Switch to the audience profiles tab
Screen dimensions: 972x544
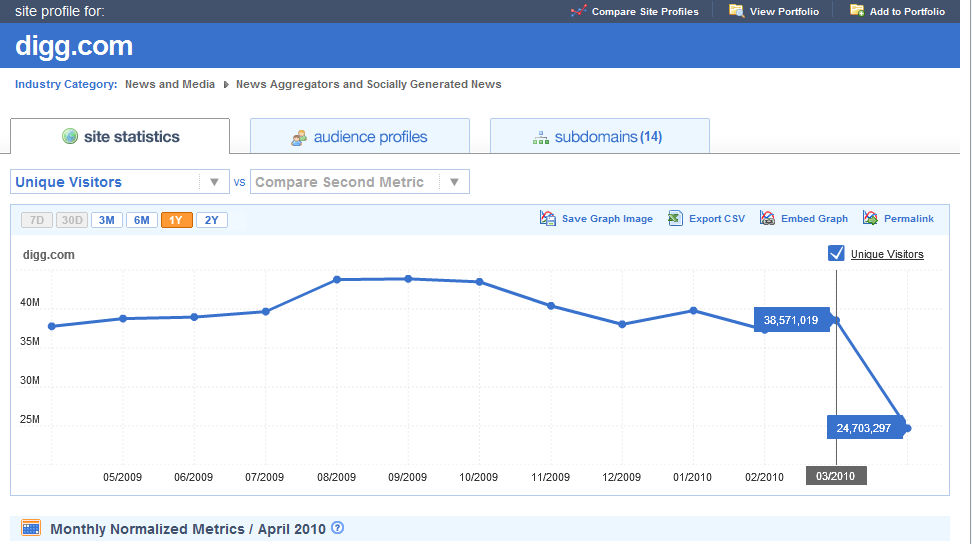point(360,136)
